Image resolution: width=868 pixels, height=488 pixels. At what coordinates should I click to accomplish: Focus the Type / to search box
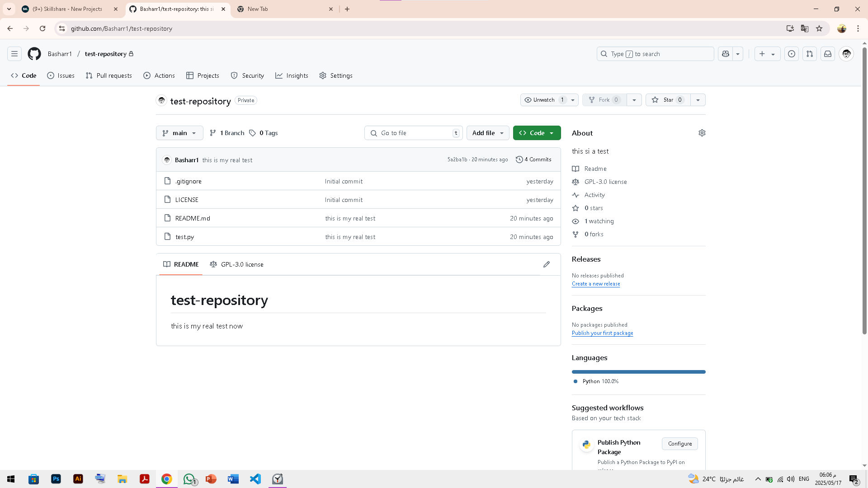click(x=655, y=54)
